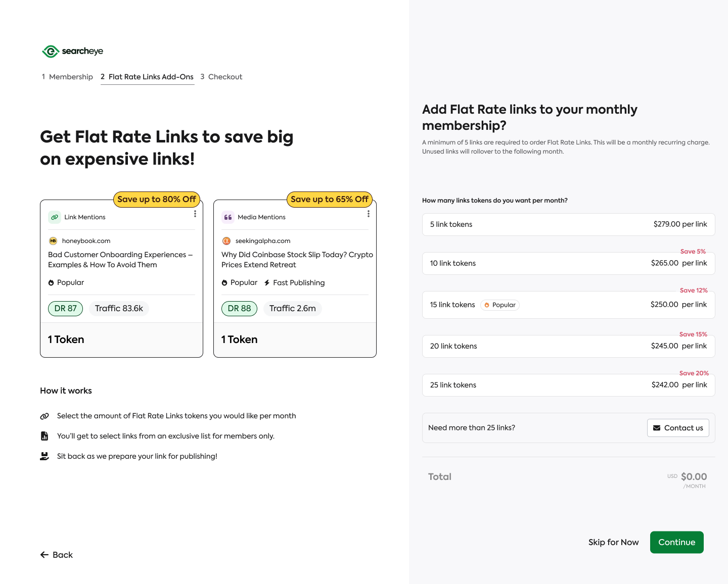Select the 5 link tokens option
Image resolution: width=728 pixels, height=584 pixels.
(568, 224)
